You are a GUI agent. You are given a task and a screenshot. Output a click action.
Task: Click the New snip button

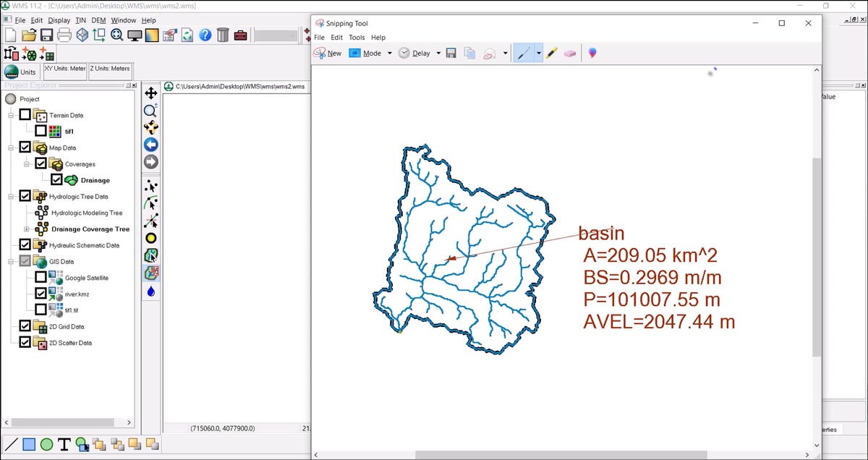pos(328,54)
